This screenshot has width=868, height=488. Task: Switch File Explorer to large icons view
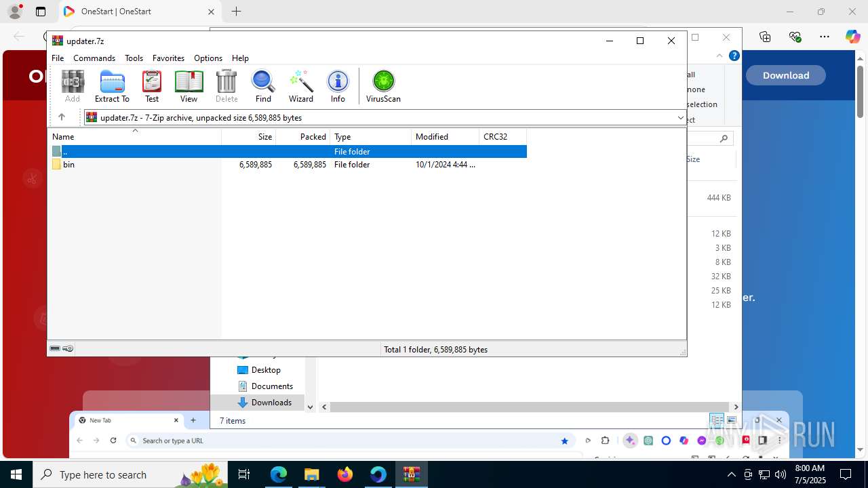coord(731,420)
